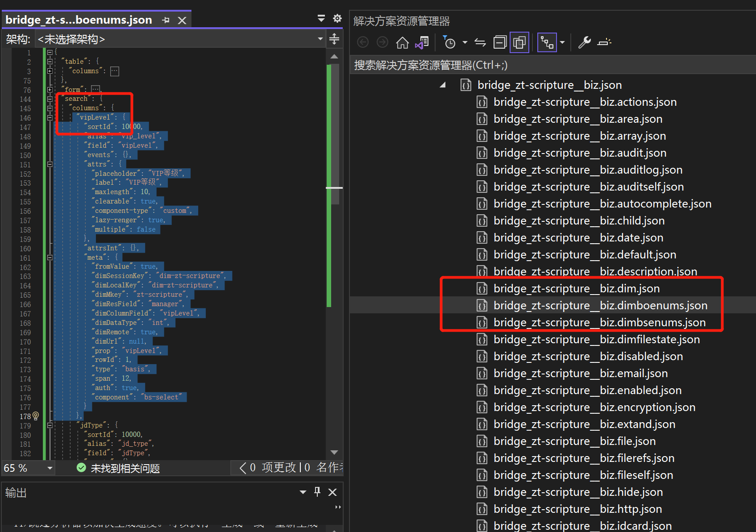Click the green check status icon
The height and width of the screenshot is (532, 756).
coord(81,467)
